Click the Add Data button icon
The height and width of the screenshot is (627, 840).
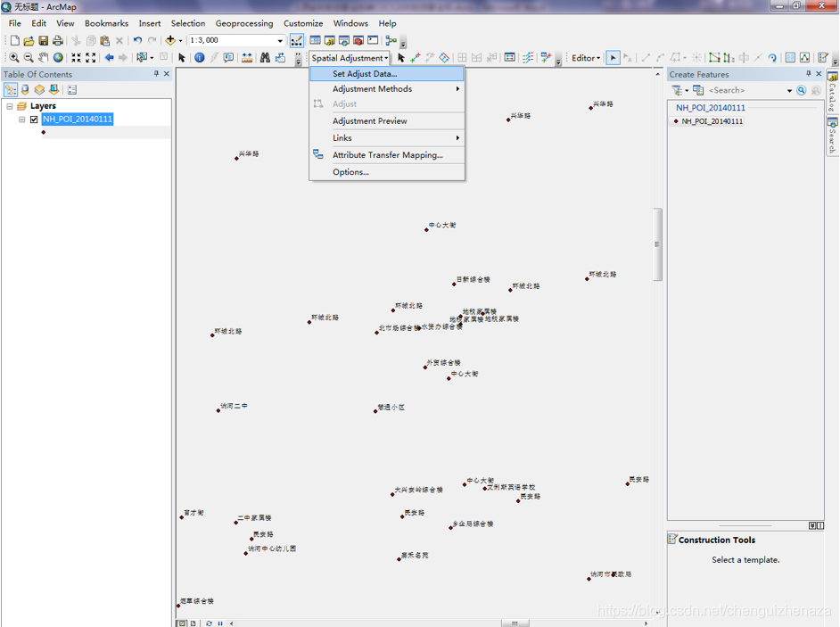(170, 40)
